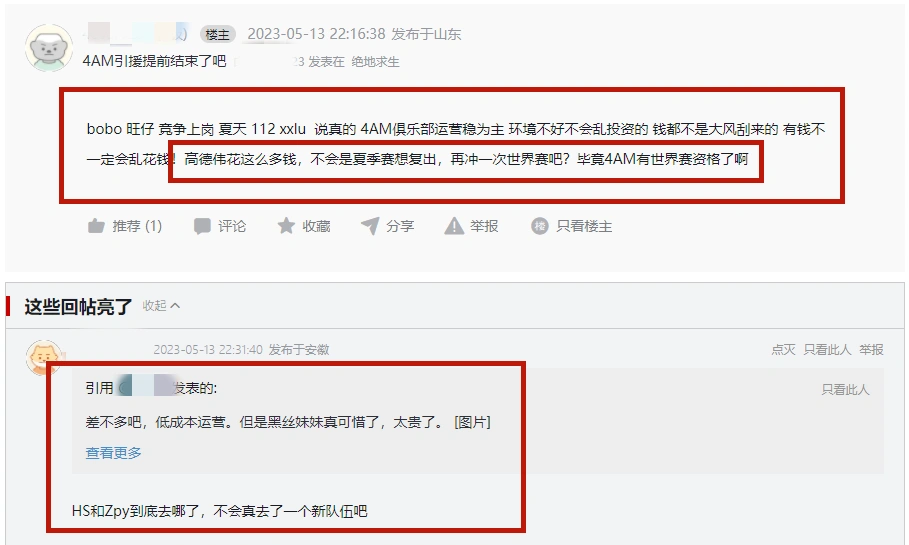Select 只看此人 beside 点灭
909x545 pixels.
(x=827, y=349)
